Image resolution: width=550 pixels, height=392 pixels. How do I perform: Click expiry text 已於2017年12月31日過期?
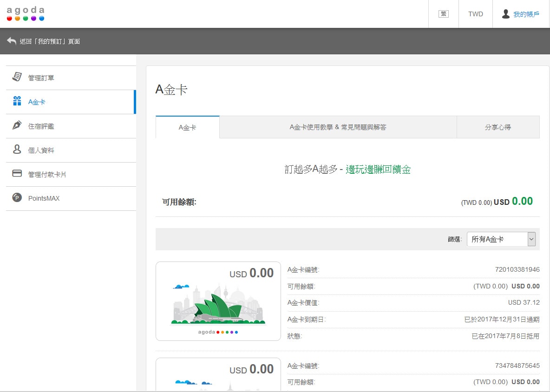502,320
